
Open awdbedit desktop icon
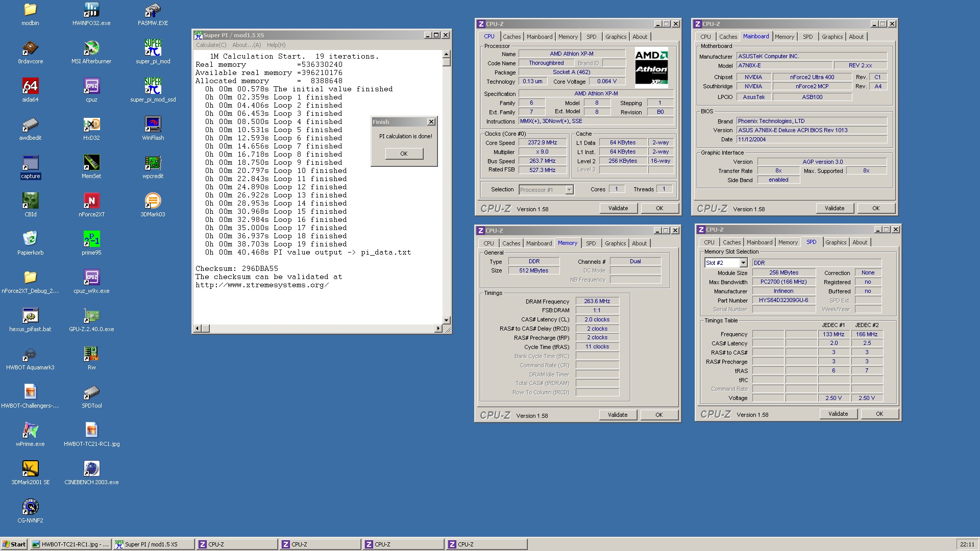point(30,129)
